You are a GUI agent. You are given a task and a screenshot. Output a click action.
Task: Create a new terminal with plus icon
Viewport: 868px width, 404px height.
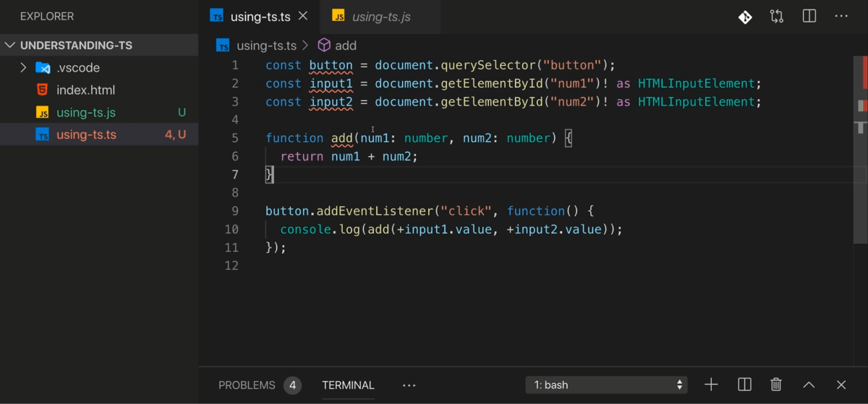tap(711, 384)
